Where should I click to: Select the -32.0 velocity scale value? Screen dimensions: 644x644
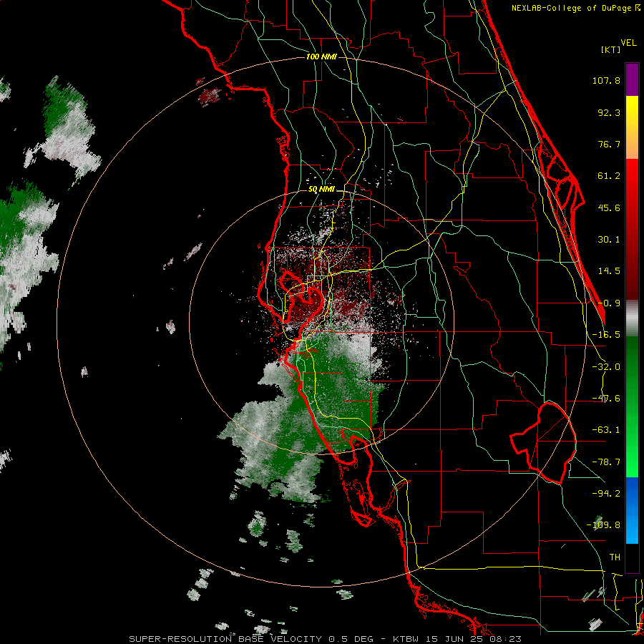(606, 367)
